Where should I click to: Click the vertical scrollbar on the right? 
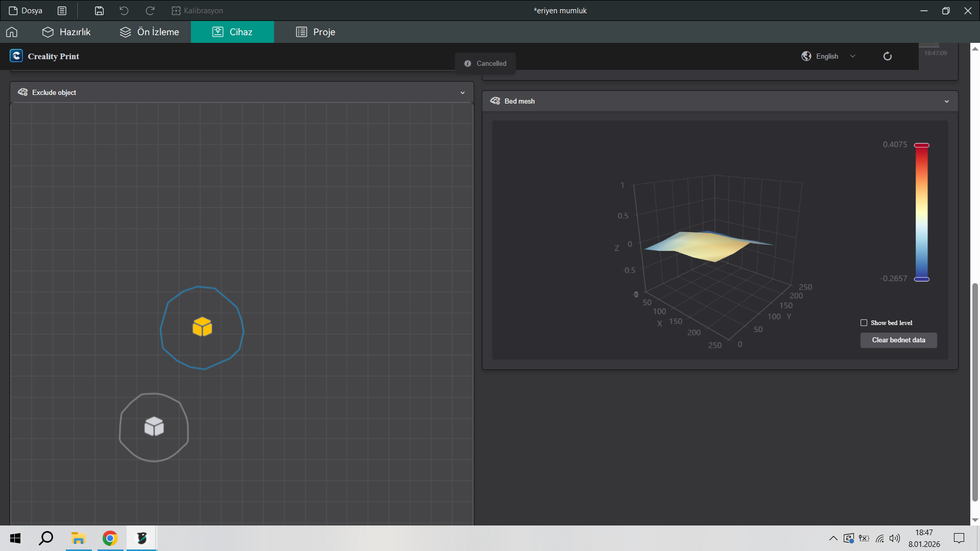(975, 393)
